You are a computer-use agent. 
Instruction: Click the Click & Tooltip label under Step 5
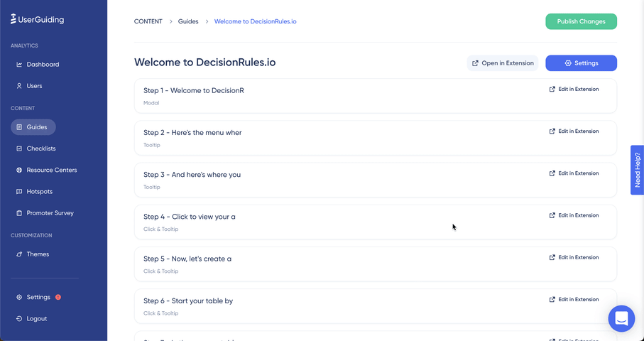click(161, 271)
